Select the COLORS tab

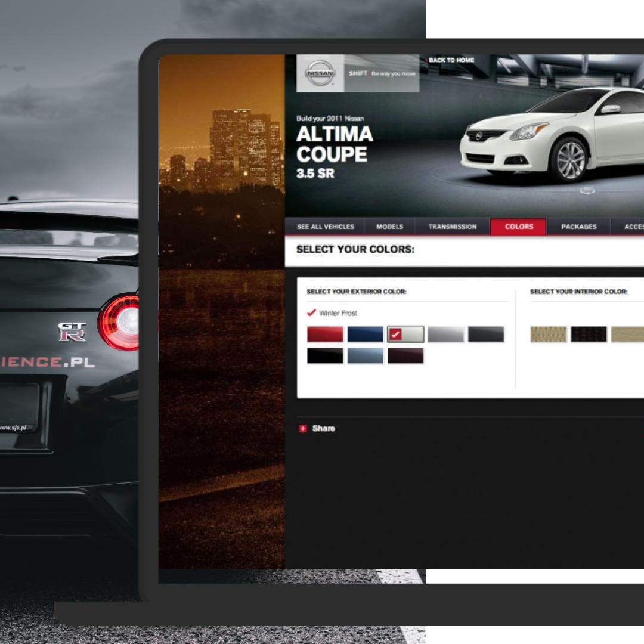tap(519, 227)
